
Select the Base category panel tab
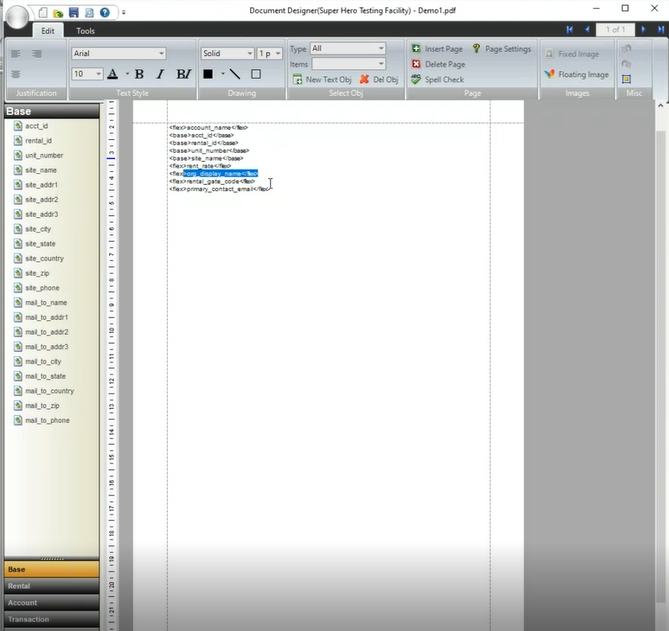(52, 570)
